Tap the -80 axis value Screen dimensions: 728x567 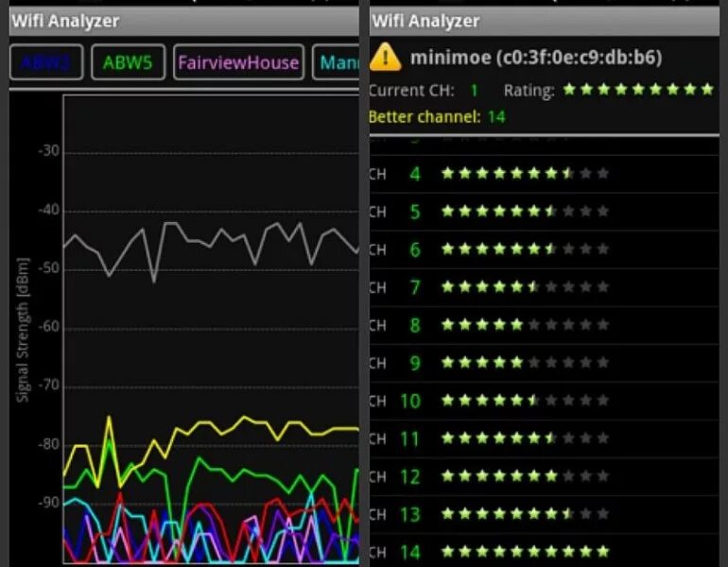(49, 444)
